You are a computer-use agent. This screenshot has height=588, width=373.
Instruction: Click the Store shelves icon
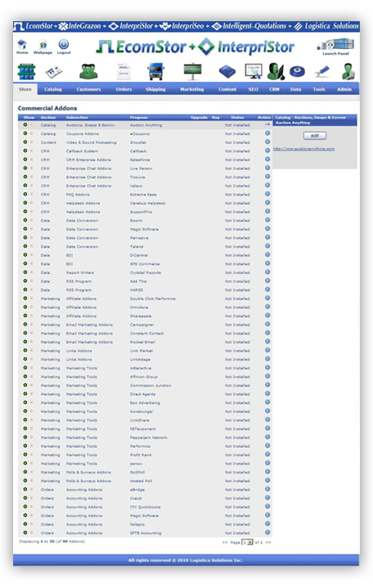point(26,72)
